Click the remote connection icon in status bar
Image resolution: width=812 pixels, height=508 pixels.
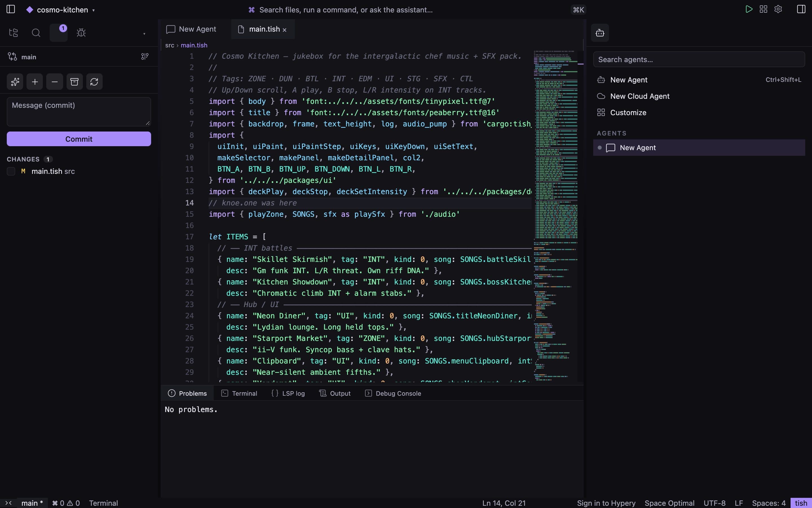[x=8, y=503]
